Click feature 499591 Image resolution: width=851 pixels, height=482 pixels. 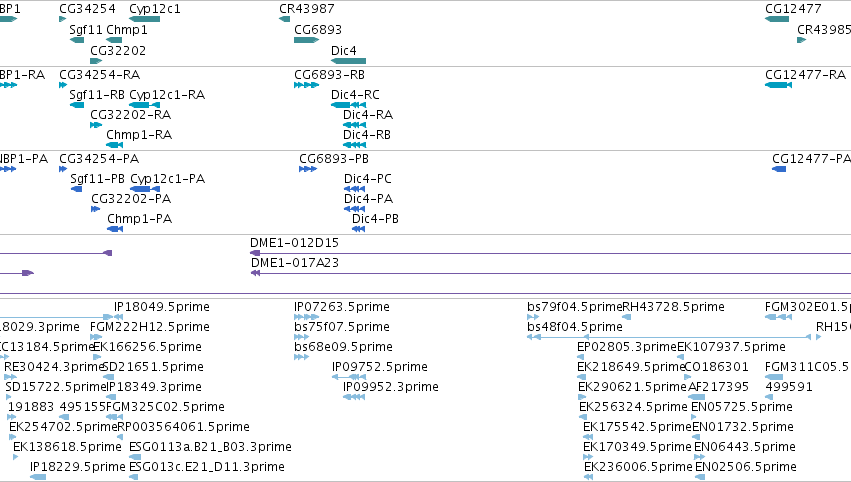tap(789, 387)
